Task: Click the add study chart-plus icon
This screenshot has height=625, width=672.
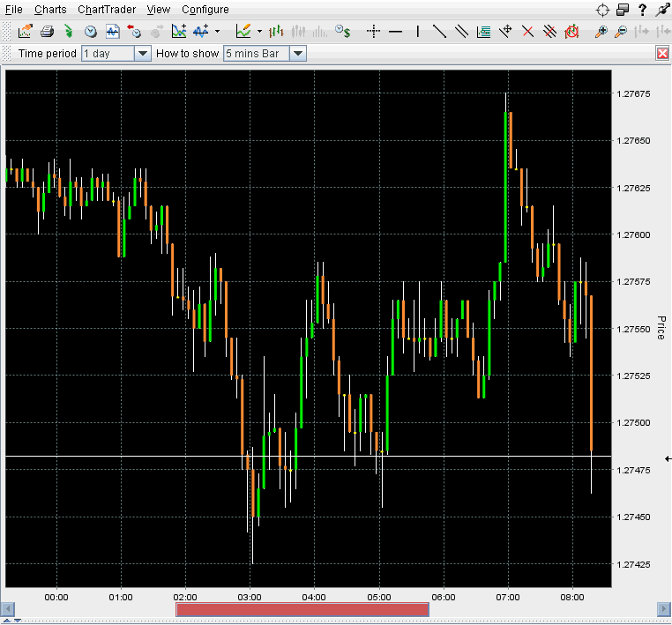Action: (x=179, y=31)
